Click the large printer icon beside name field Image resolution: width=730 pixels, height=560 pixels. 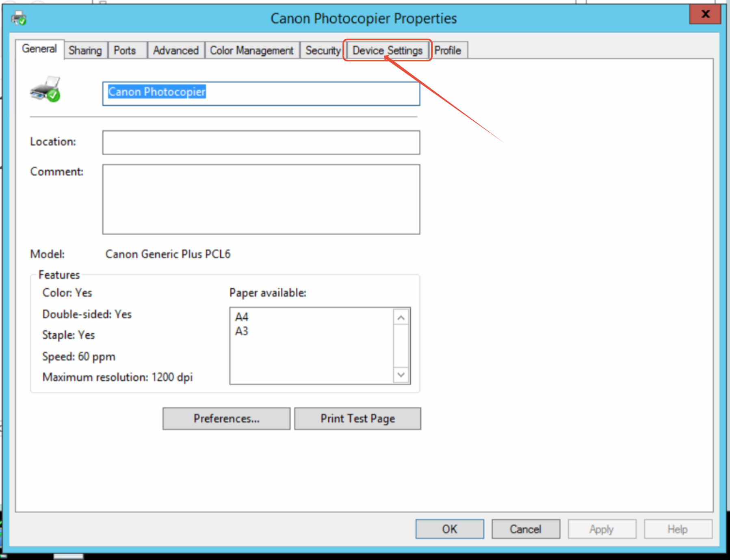click(45, 89)
